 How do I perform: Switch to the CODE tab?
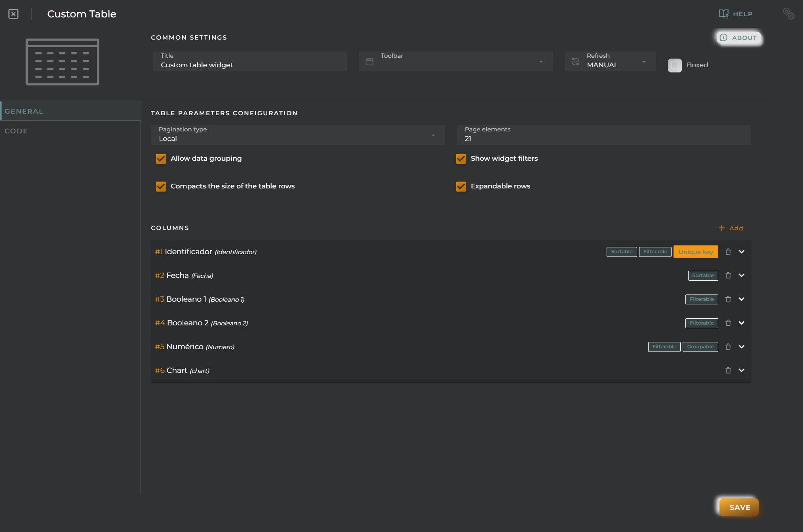tap(17, 131)
